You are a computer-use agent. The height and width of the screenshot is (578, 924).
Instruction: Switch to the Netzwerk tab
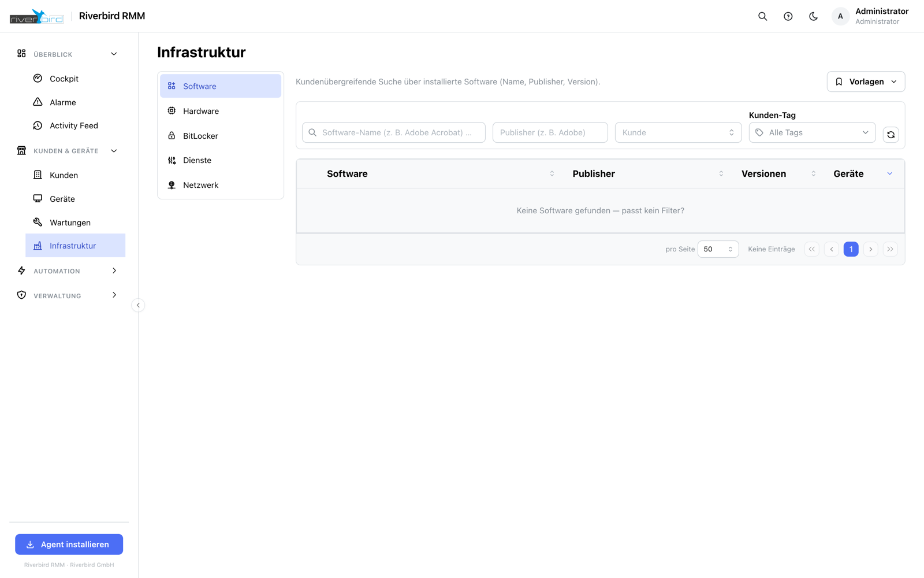[221, 185]
